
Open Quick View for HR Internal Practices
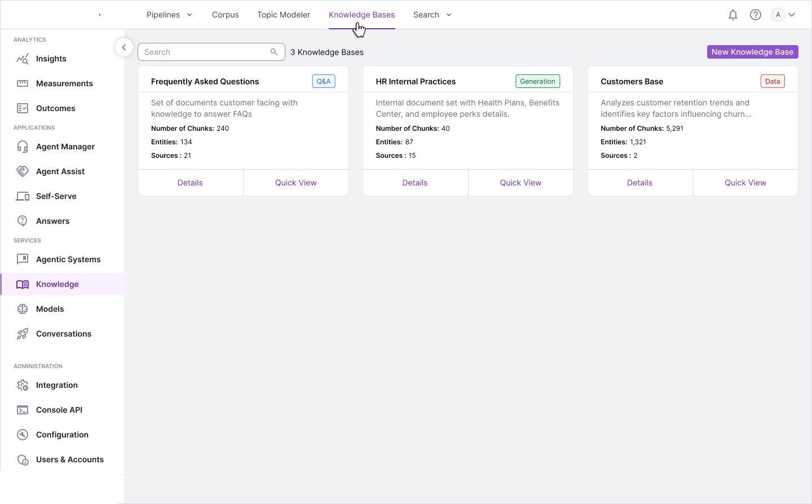click(x=520, y=183)
